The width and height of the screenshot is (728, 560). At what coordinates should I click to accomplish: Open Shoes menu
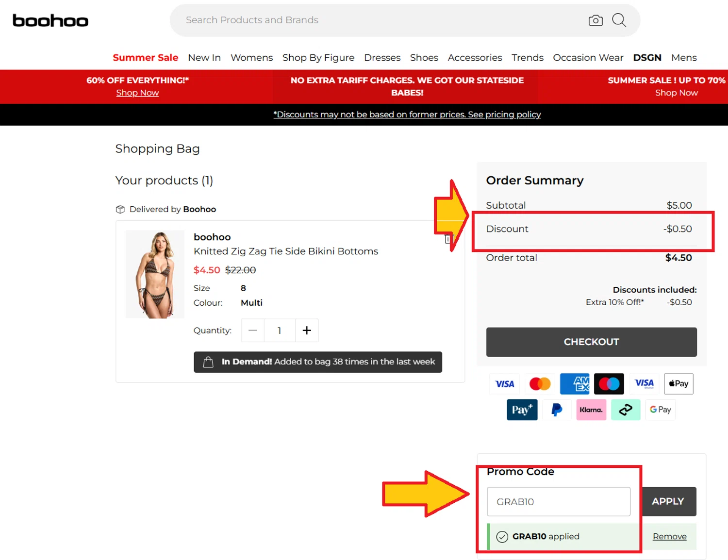point(424,57)
